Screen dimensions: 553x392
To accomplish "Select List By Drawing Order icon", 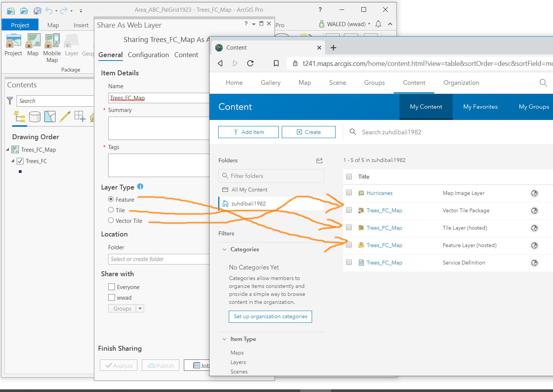I will [19, 117].
